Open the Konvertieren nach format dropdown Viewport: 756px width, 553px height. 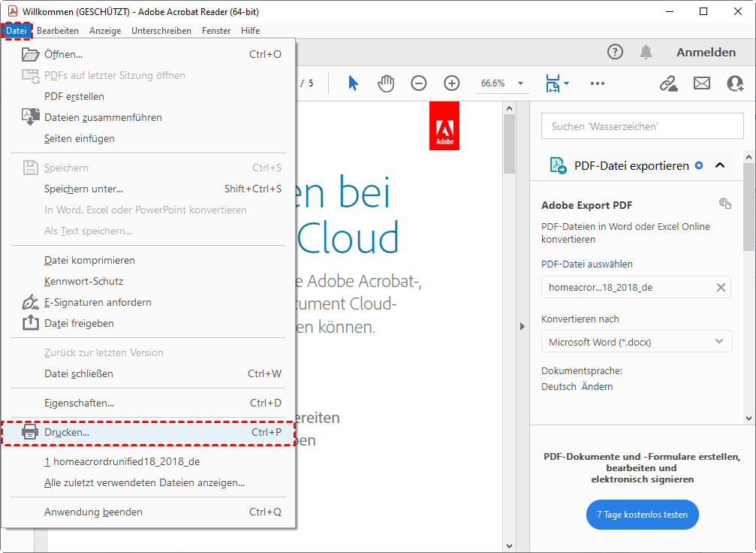click(x=636, y=342)
